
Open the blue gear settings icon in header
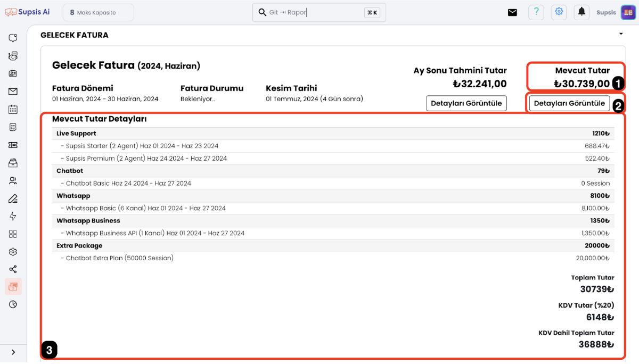559,12
